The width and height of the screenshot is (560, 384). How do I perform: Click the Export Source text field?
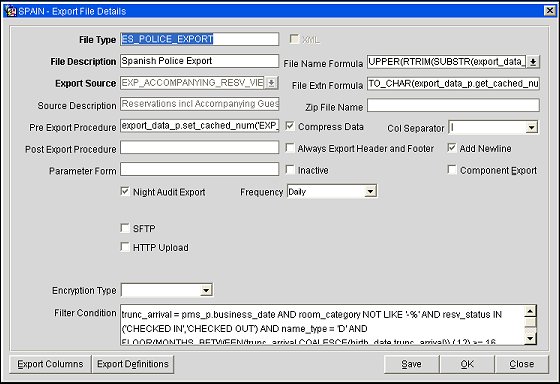[x=192, y=83]
